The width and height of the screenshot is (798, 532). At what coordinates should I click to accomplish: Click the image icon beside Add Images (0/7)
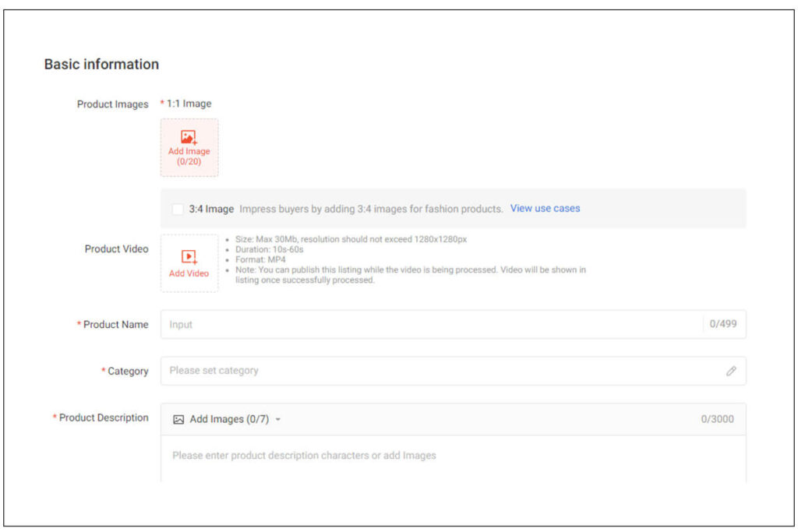178,419
